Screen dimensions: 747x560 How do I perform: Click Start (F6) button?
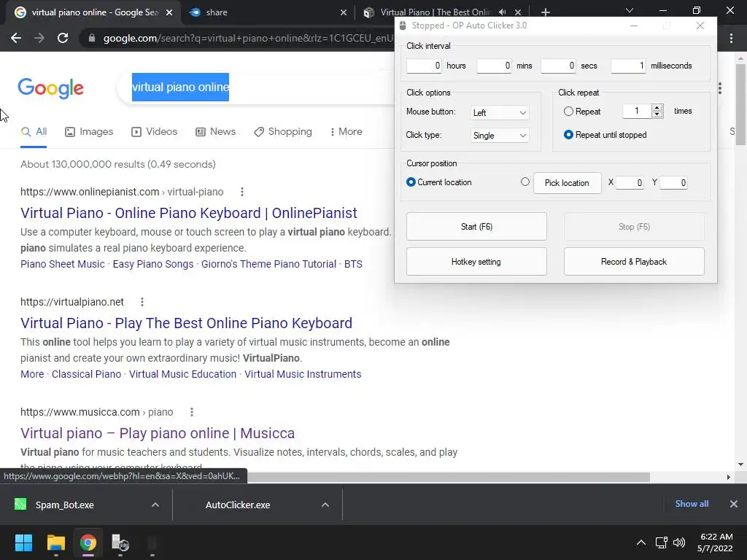pyautogui.click(x=476, y=227)
